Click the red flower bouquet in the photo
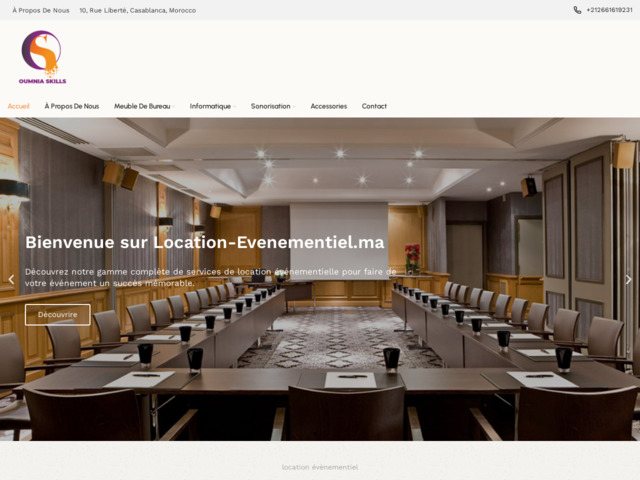The width and height of the screenshot is (640, 480). tap(412, 256)
